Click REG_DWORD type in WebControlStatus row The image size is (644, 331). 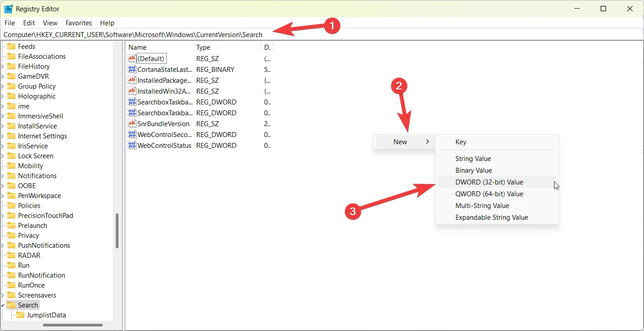(x=216, y=145)
